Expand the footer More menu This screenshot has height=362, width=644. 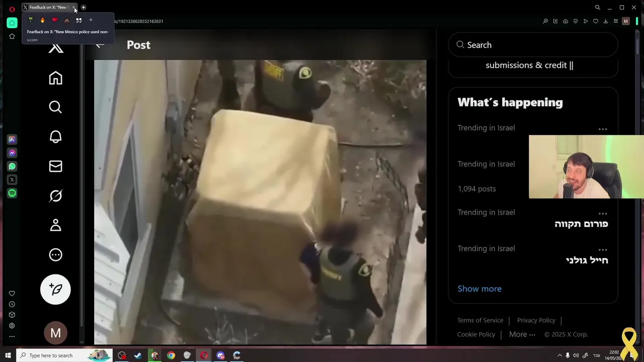click(522, 334)
